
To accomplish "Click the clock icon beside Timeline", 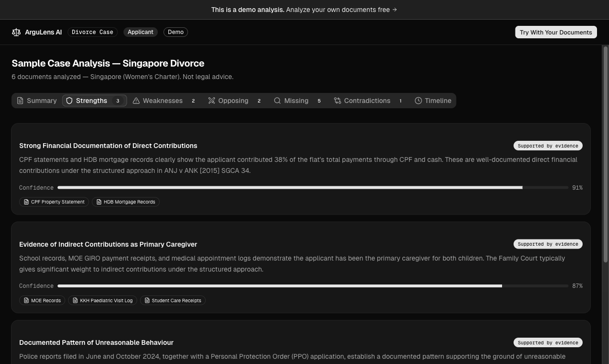I will [419, 101].
